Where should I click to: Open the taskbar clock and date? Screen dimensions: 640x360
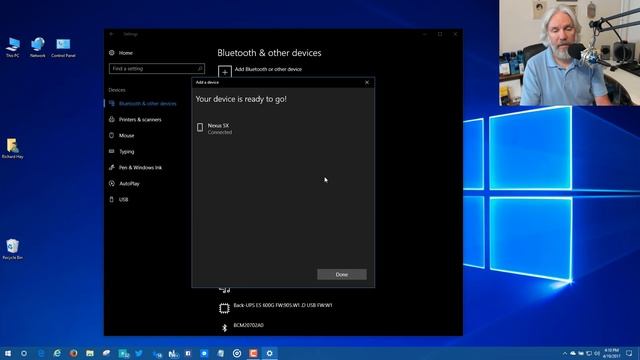[611, 353]
